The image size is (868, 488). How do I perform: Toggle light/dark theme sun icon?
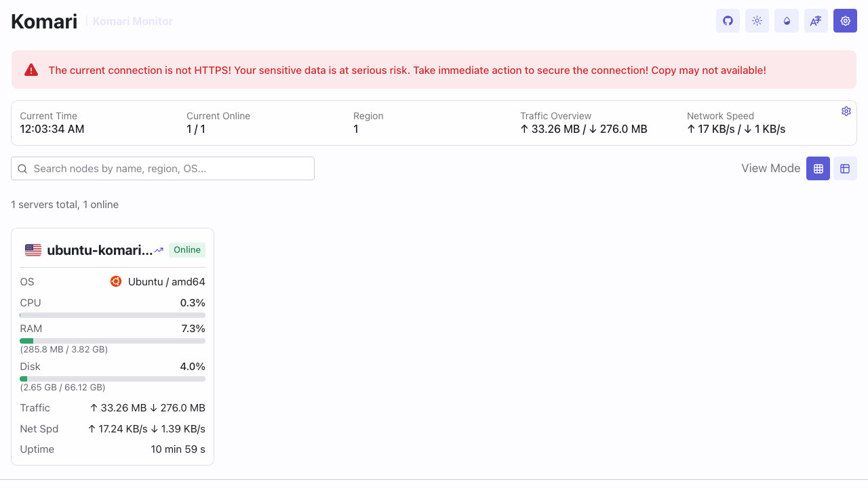(x=757, y=20)
